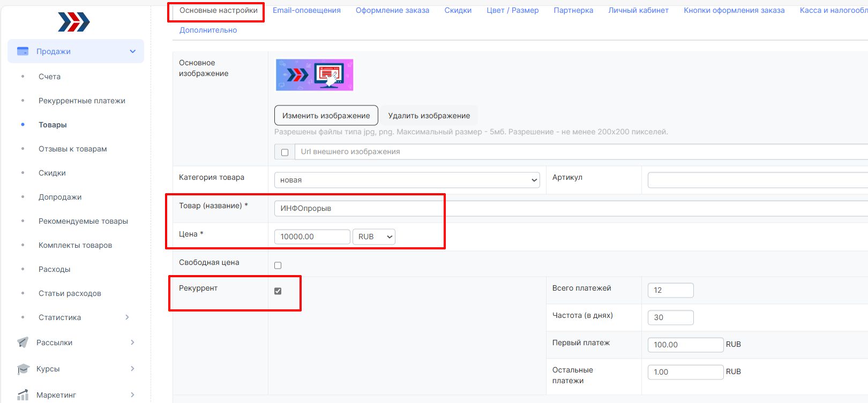Go to the Скидки tab
The height and width of the screenshot is (403, 868).
click(458, 10)
